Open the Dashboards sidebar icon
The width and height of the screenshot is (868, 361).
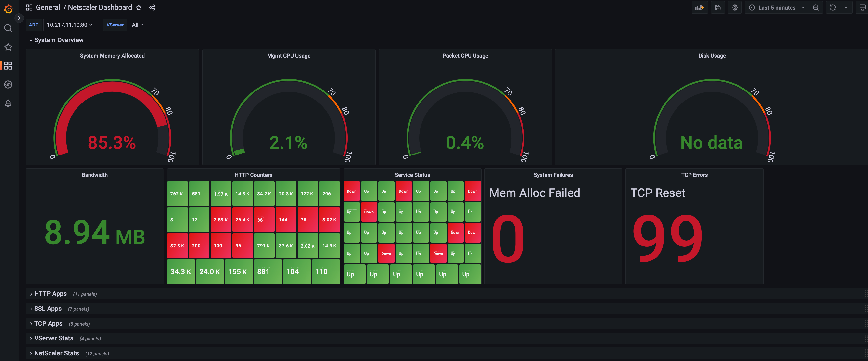coord(8,66)
